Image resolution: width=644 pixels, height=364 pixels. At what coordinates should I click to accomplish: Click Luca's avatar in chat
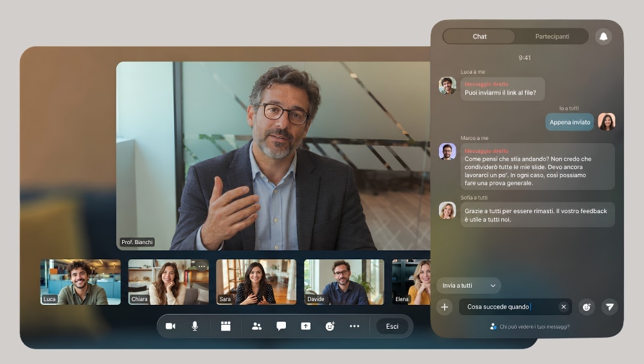point(447,86)
